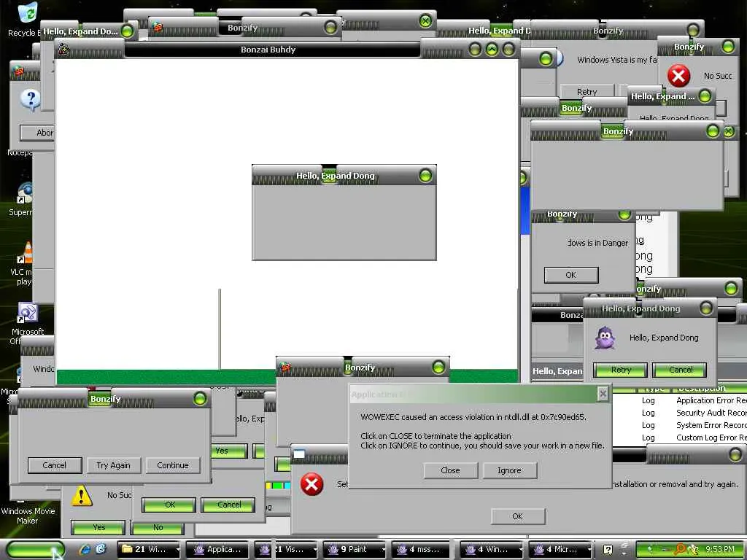Open the 21 Wi... folder taskbar group
The image size is (747, 560).
pos(150,550)
